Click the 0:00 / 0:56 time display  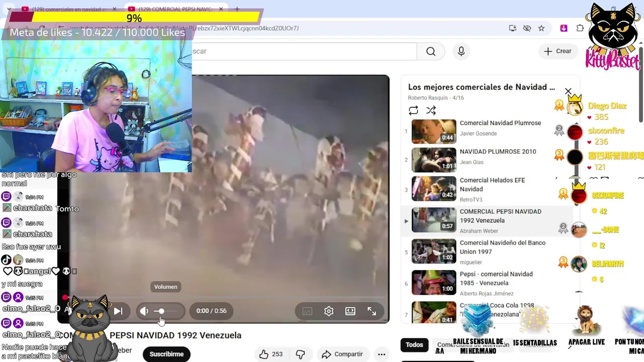coord(211,311)
